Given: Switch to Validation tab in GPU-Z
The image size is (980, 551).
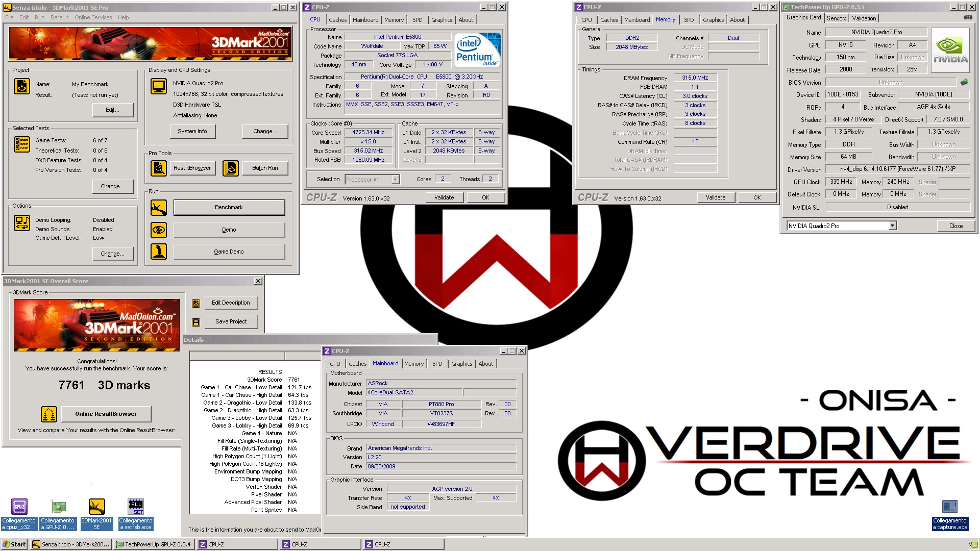Looking at the screenshot, I should tap(864, 18).
